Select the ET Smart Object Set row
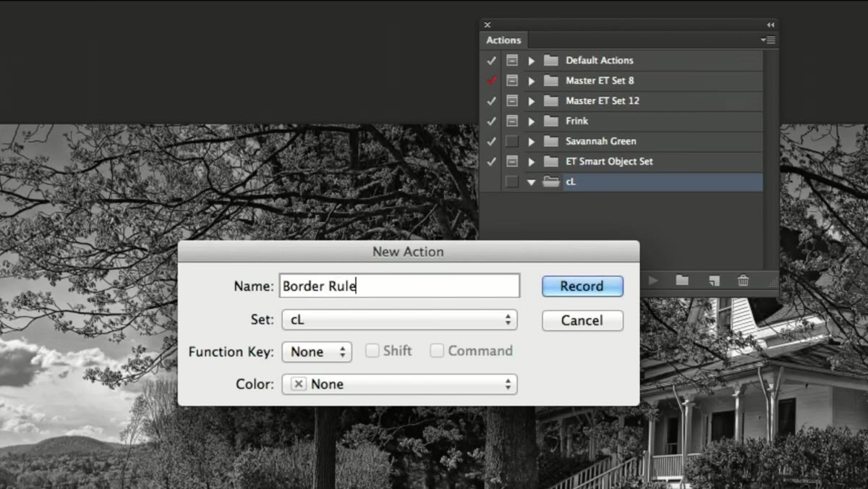 coord(621,161)
